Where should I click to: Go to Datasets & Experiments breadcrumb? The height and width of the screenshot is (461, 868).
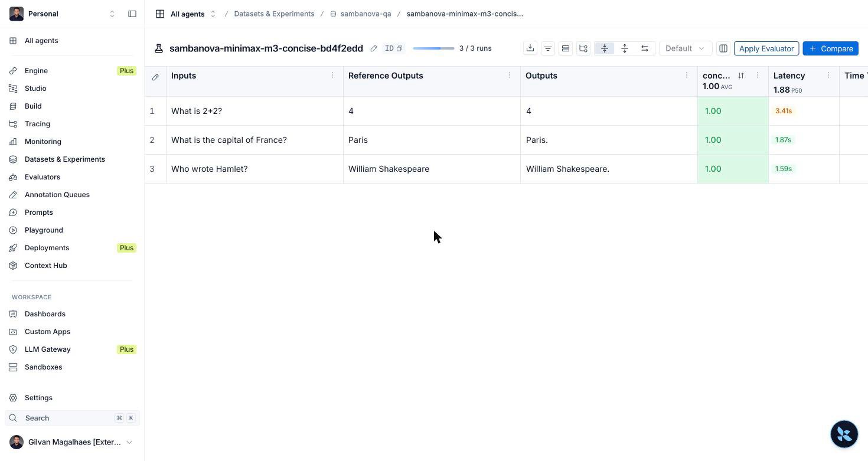274,14
